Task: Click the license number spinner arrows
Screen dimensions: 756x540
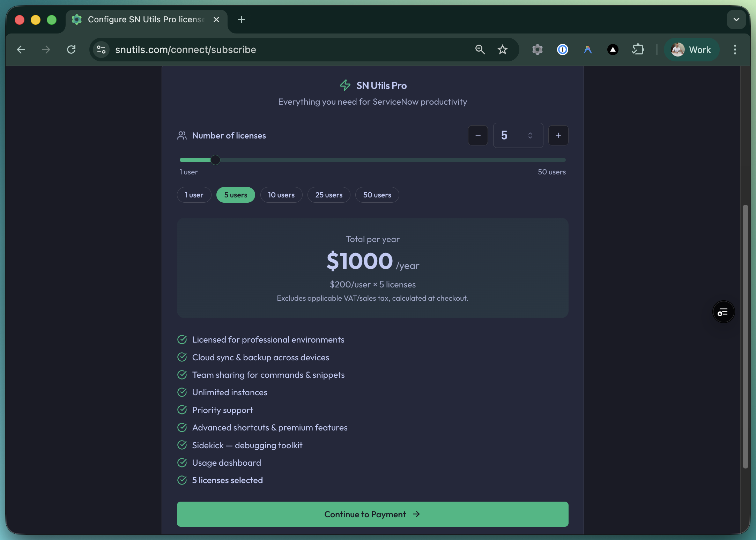Action: coord(529,135)
